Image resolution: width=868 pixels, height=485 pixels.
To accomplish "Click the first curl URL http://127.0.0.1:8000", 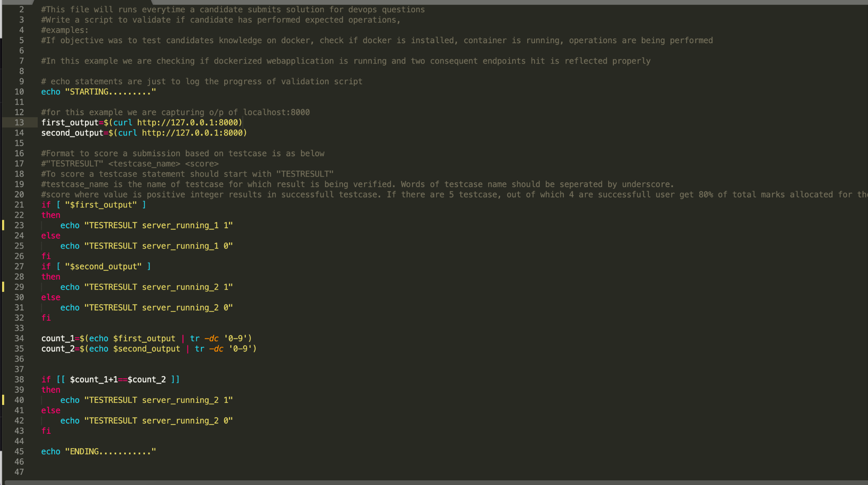I will click(187, 122).
